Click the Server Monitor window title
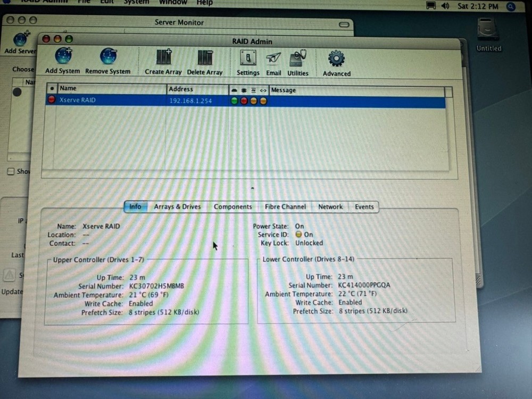 point(179,23)
